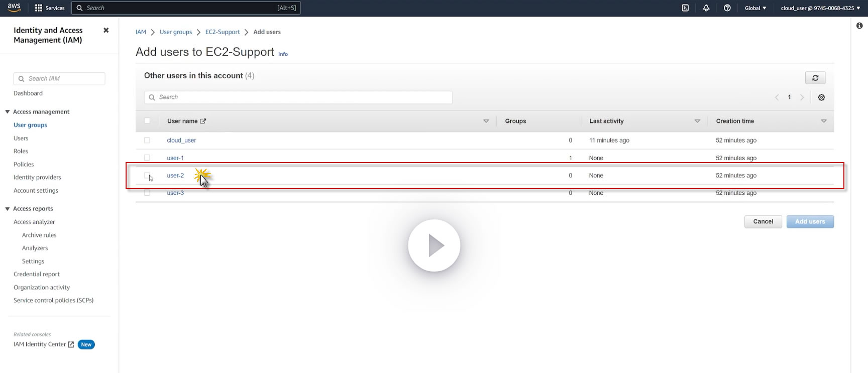Open the Services grid menu
The height and width of the screenshot is (373, 868).
pyautogui.click(x=50, y=8)
